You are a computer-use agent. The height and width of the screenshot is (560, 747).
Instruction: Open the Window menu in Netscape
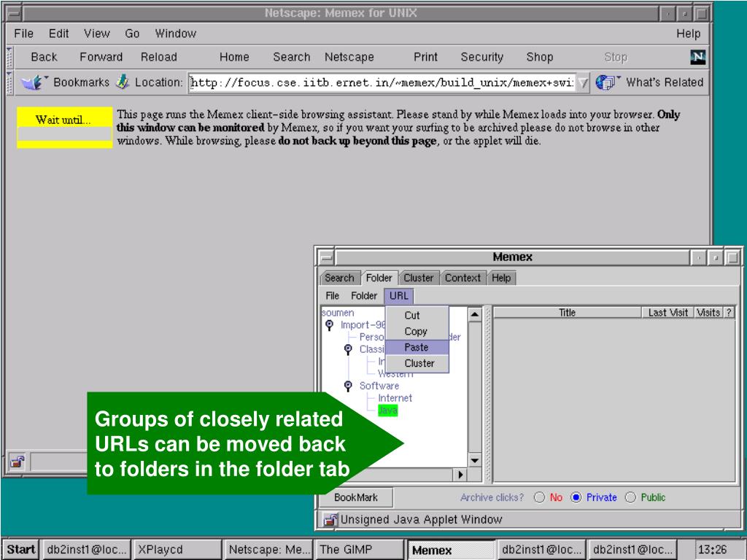click(x=175, y=34)
